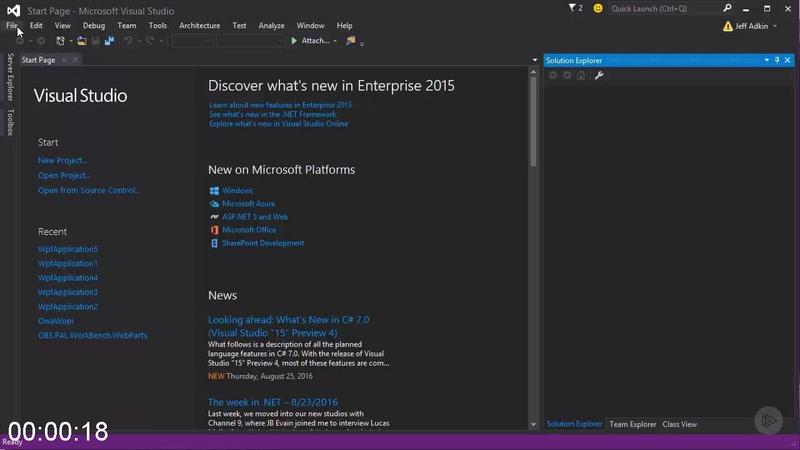Image resolution: width=800 pixels, height=450 pixels.
Task: Open the Analyze menu
Action: point(271,26)
